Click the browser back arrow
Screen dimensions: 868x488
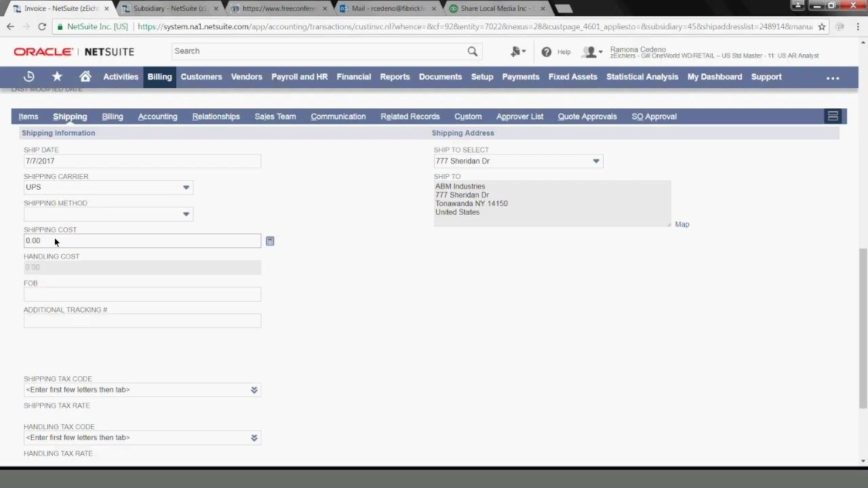(10, 26)
